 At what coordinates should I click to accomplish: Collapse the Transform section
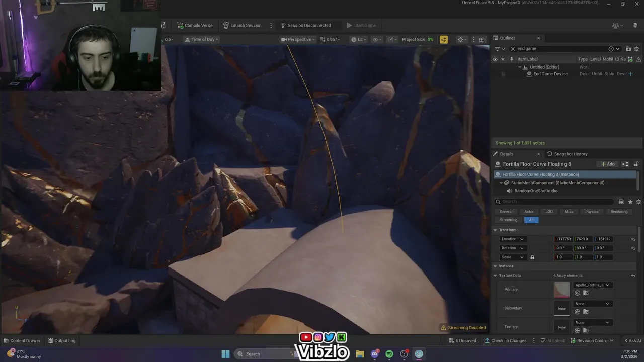pos(495,230)
